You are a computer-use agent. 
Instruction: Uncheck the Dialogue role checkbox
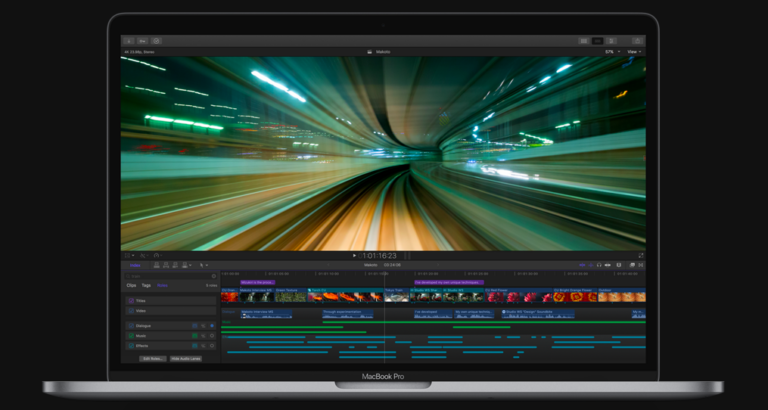[131, 326]
